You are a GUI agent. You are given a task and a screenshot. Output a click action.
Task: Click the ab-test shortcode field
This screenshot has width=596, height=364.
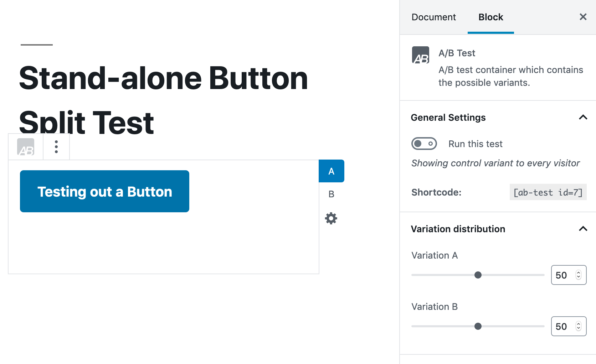[548, 192]
